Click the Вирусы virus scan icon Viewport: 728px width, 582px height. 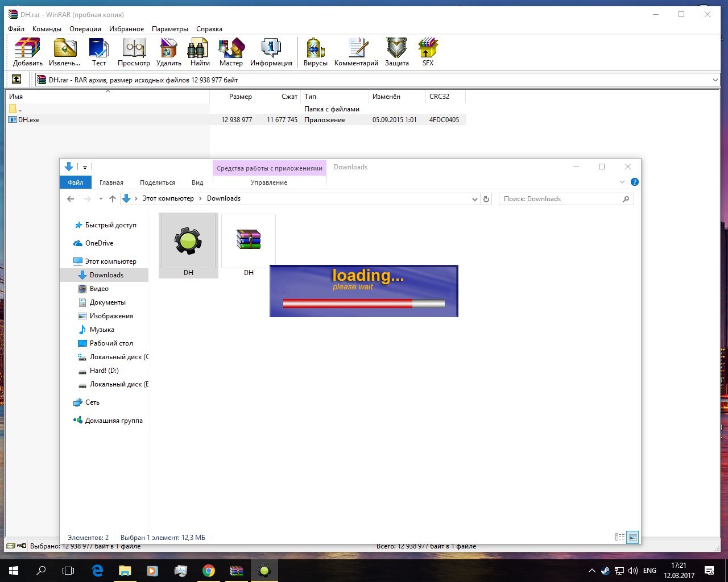pyautogui.click(x=315, y=52)
